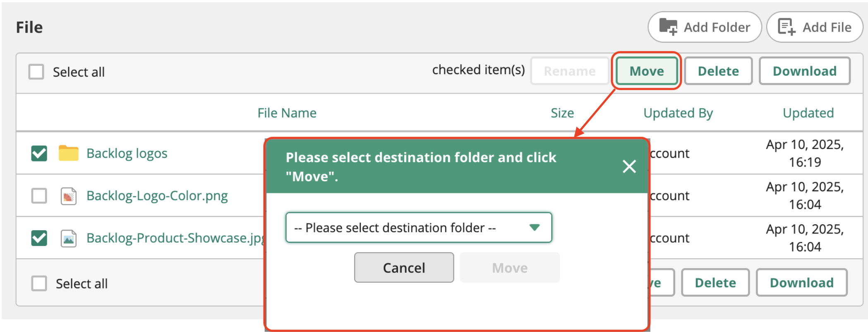The height and width of the screenshot is (332, 868).
Task: Click the bottom Download button
Action: [x=801, y=282]
